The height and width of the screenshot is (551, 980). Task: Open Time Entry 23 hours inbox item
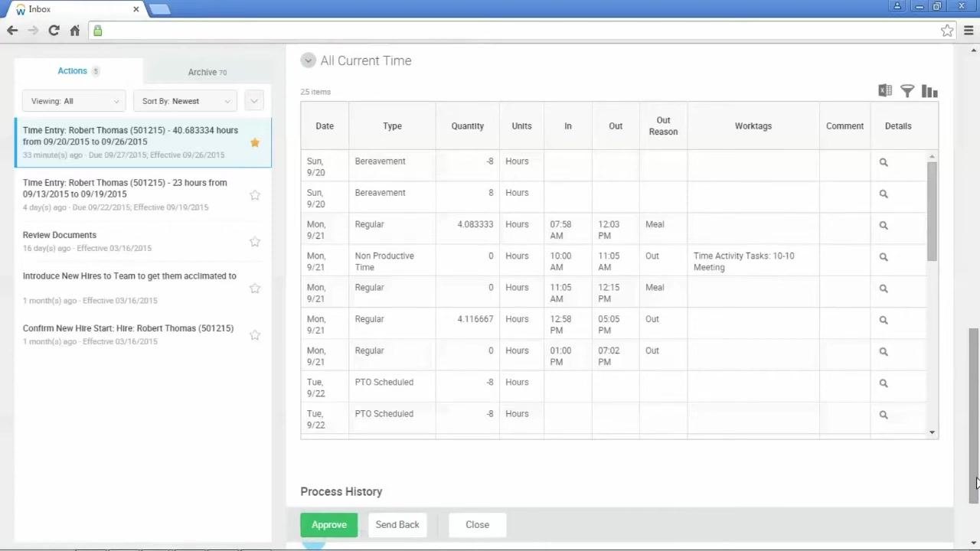tap(142, 195)
